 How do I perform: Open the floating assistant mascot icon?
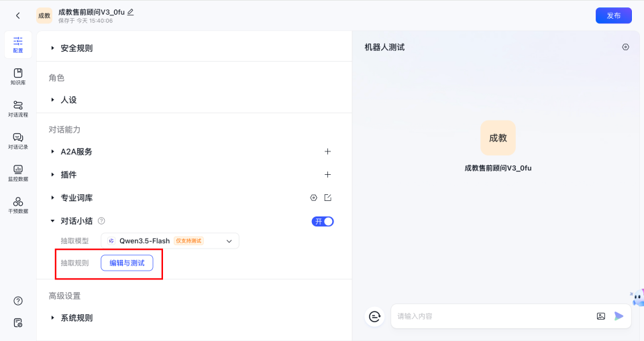(x=637, y=297)
